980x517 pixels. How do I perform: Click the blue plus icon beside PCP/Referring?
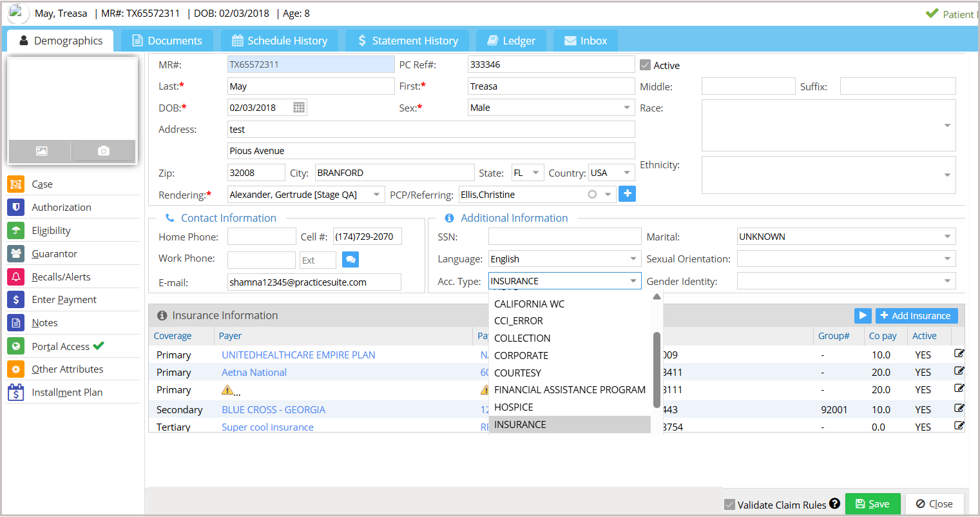point(627,193)
